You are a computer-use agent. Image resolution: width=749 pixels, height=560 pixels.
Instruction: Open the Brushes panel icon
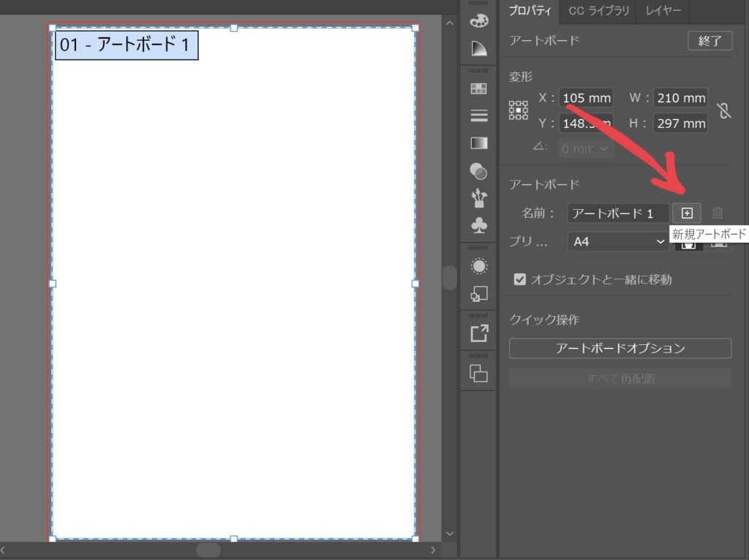pyautogui.click(x=479, y=198)
